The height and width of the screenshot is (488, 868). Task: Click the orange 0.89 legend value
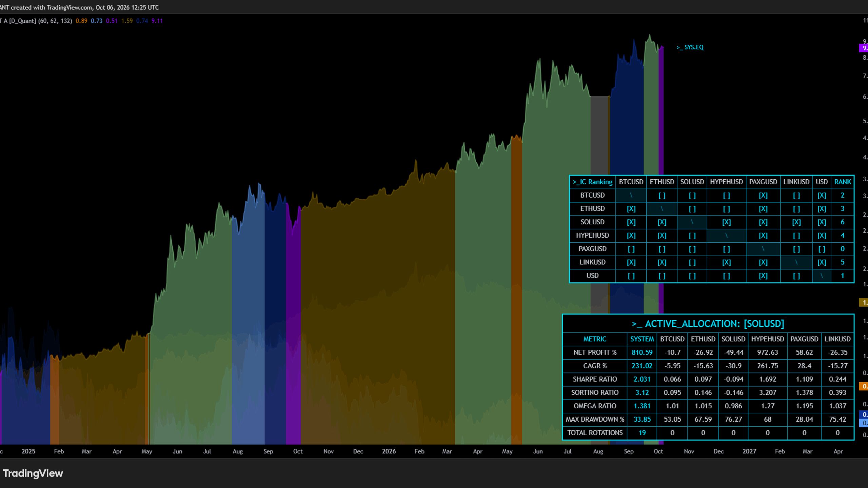(x=81, y=21)
